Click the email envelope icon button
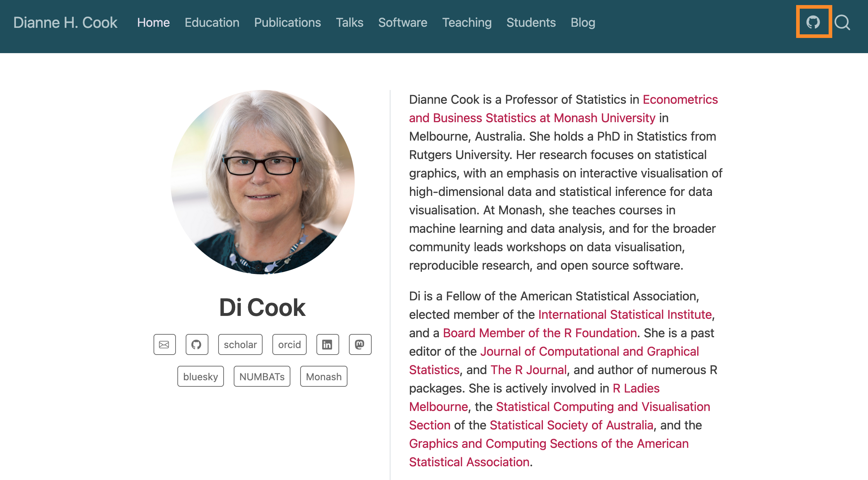This screenshot has height=480, width=868. (x=164, y=344)
